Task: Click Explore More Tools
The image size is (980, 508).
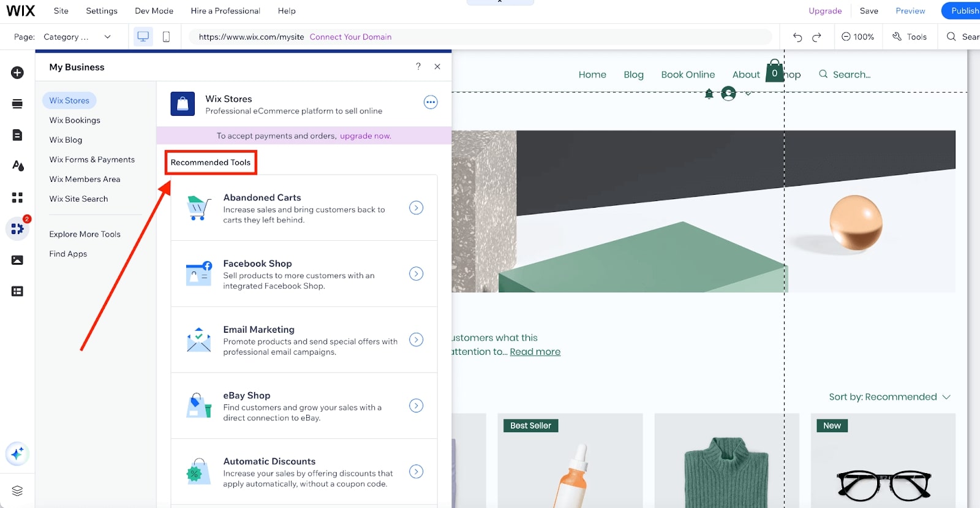Action: pos(85,234)
